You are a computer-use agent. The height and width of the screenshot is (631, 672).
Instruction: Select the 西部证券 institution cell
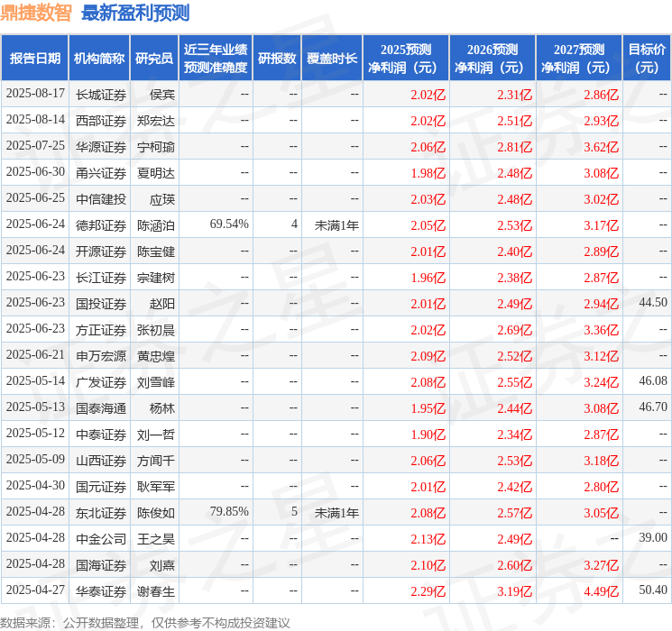tap(101, 121)
